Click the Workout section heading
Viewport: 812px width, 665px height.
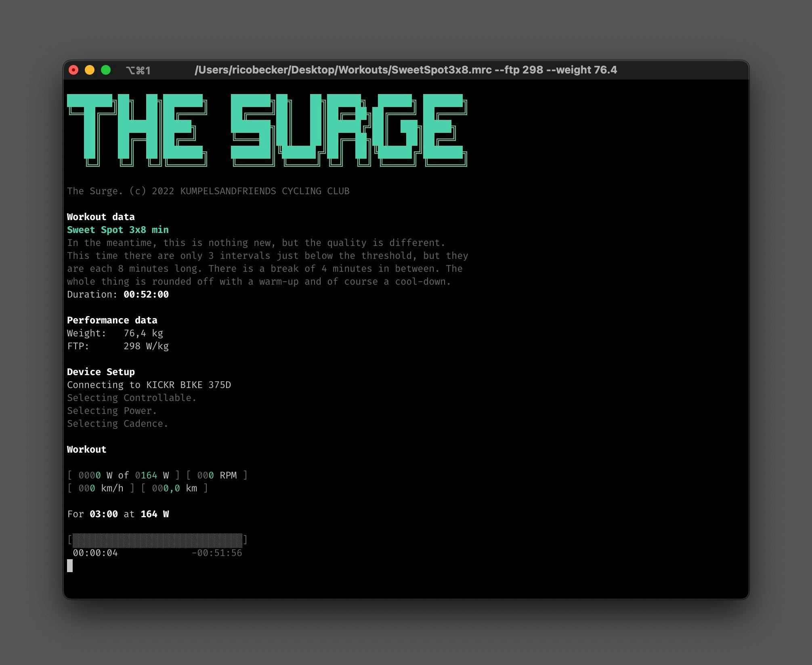pos(87,449)
